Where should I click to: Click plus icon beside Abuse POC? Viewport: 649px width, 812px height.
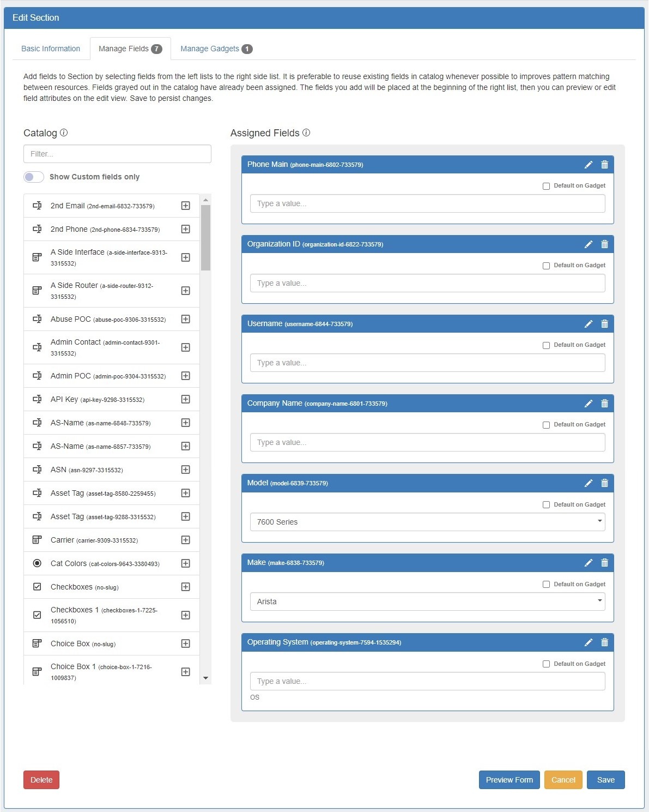[185, 319]
